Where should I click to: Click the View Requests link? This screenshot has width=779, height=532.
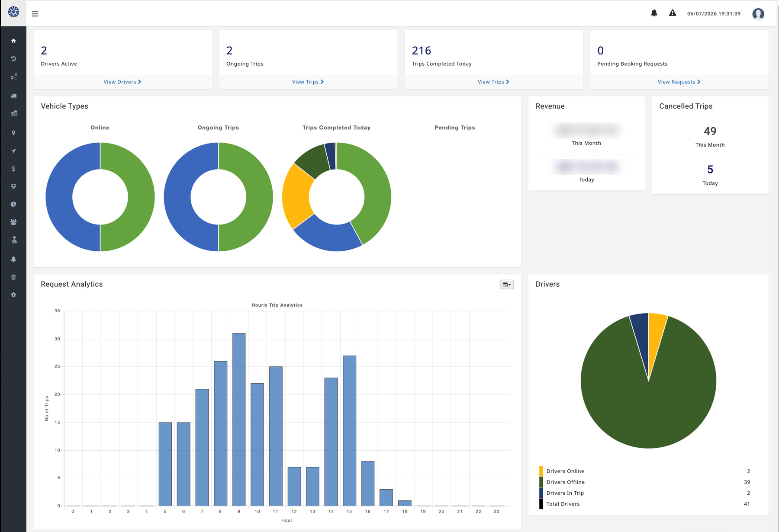(679, 82)
